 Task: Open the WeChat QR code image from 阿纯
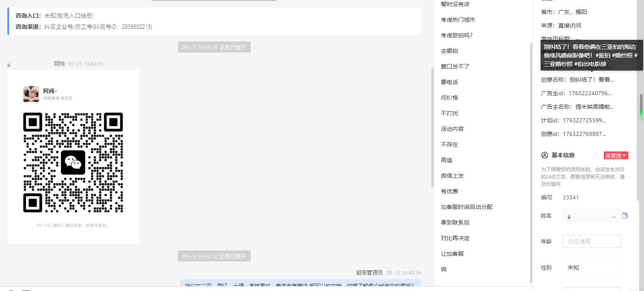[x=73, y=157]
